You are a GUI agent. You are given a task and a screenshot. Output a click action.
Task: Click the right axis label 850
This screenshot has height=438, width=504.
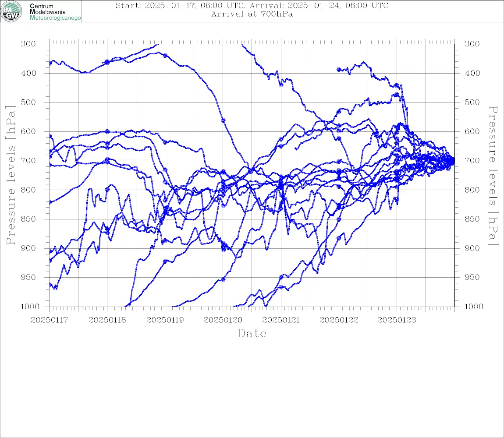[472, 219]
